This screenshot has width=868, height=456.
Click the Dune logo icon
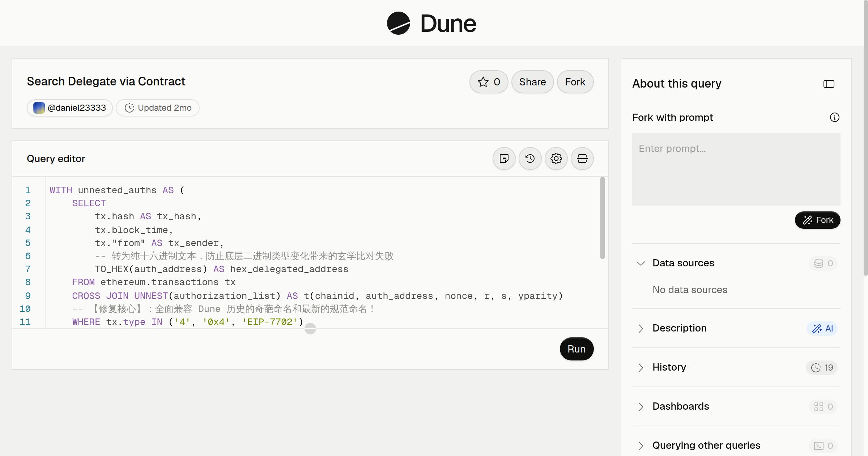point(398,23)
